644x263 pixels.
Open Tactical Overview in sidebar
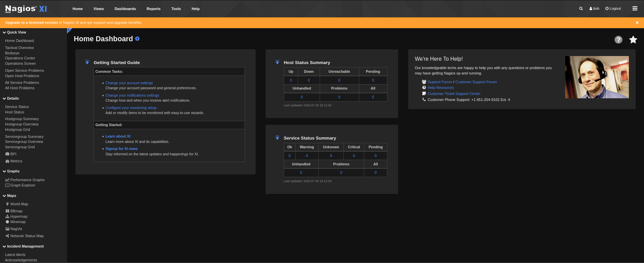tap(19, 48)
